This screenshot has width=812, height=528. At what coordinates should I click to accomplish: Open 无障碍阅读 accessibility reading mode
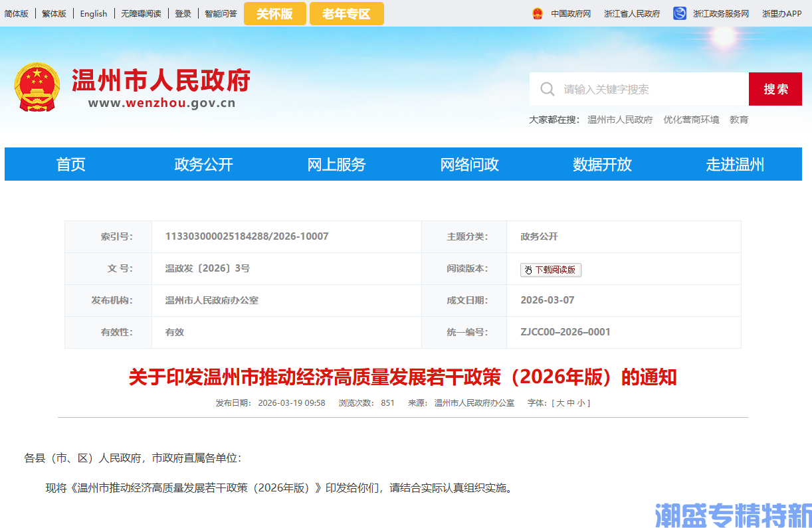coord(140,13)
